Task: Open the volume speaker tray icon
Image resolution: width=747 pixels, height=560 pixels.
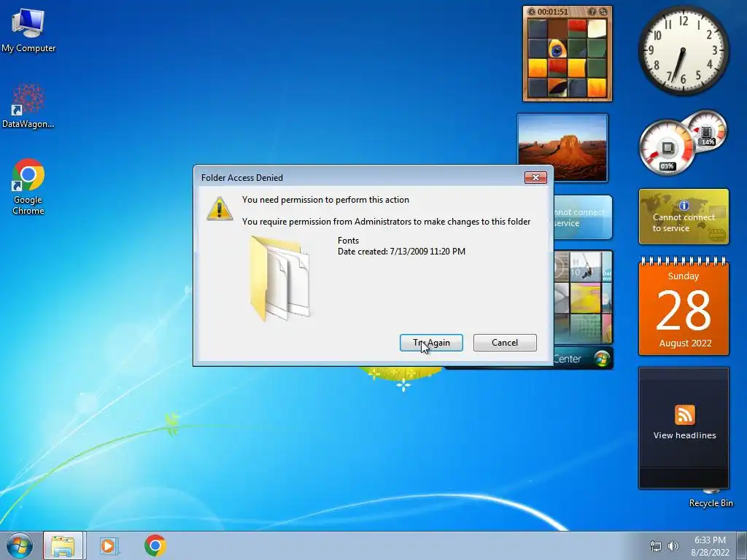Action: 673,546
